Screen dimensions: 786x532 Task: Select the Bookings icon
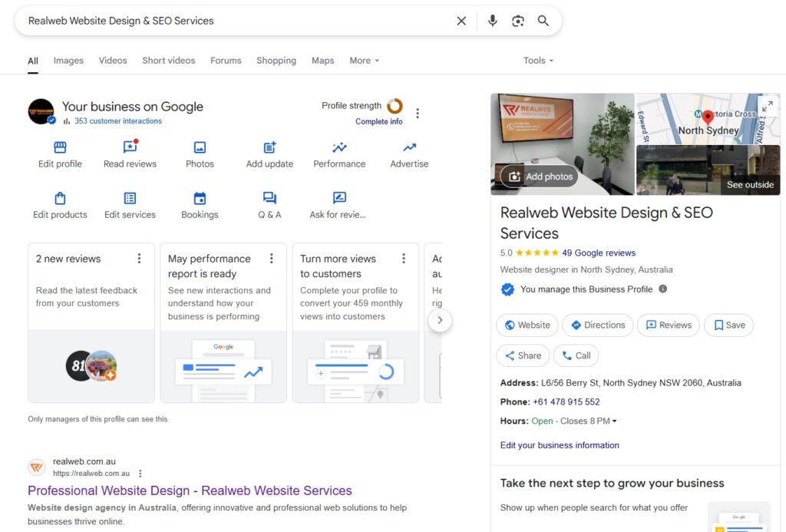200,199
